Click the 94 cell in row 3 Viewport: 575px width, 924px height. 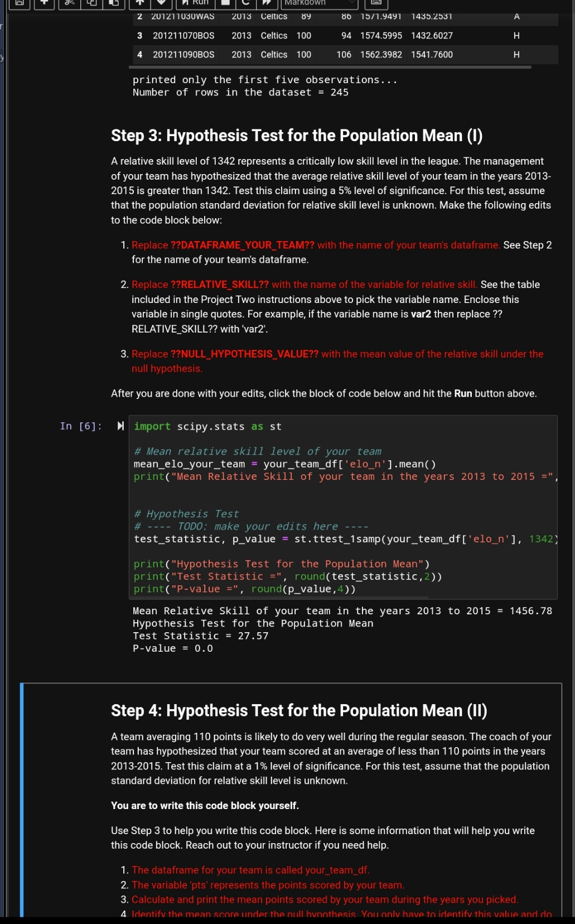[x=346, y=36]
